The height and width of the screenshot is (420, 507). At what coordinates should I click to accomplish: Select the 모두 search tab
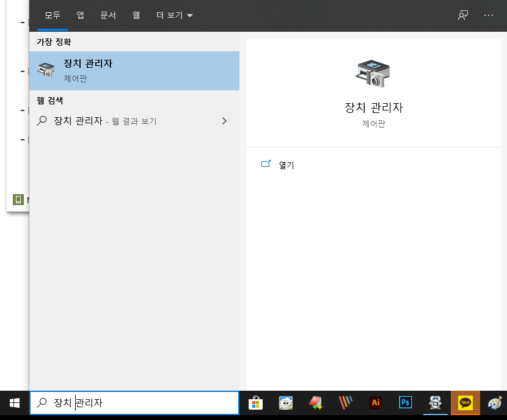click(x=53, y=15)
